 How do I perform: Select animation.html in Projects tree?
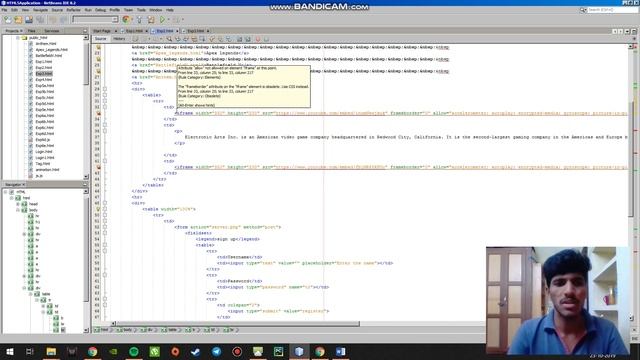point(47,170)
